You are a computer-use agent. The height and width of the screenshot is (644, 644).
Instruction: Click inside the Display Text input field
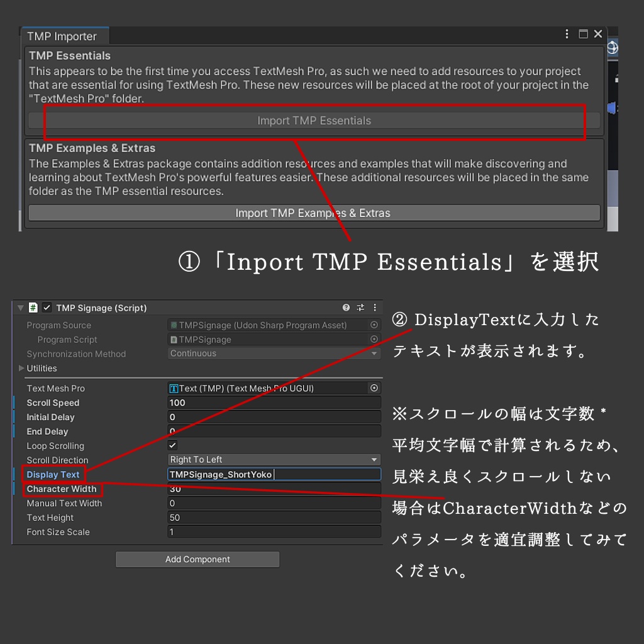[x=274, y=474]
